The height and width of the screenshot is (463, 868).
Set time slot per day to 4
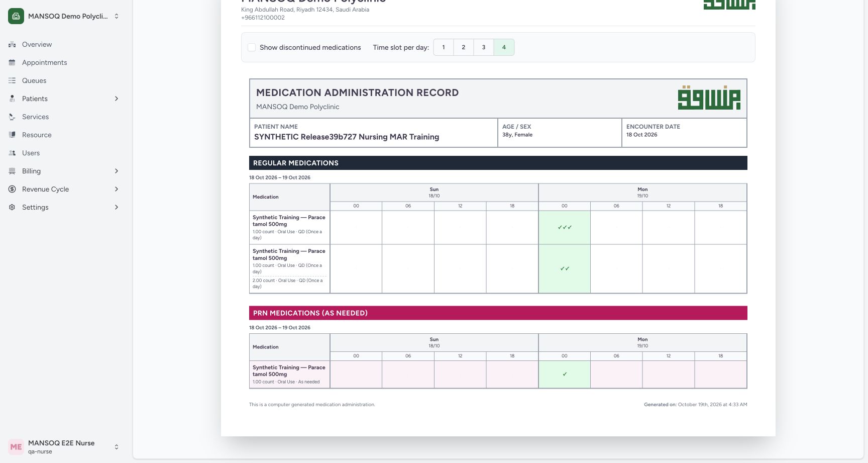(504, 47)
